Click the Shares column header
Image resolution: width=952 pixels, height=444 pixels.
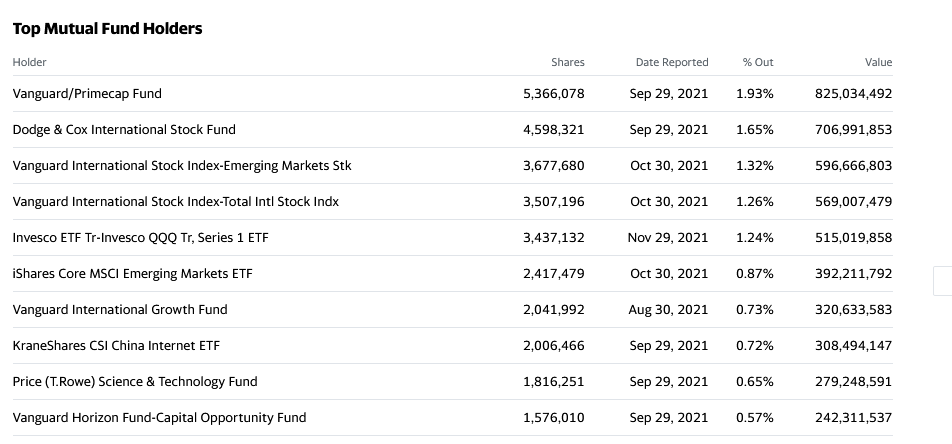point(568,62)
